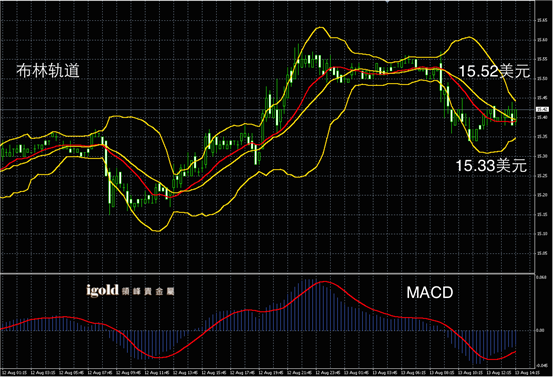Click the 15.30 price axis label
The height and width of the screenshot is (377, 553).
tap(542, 156)
